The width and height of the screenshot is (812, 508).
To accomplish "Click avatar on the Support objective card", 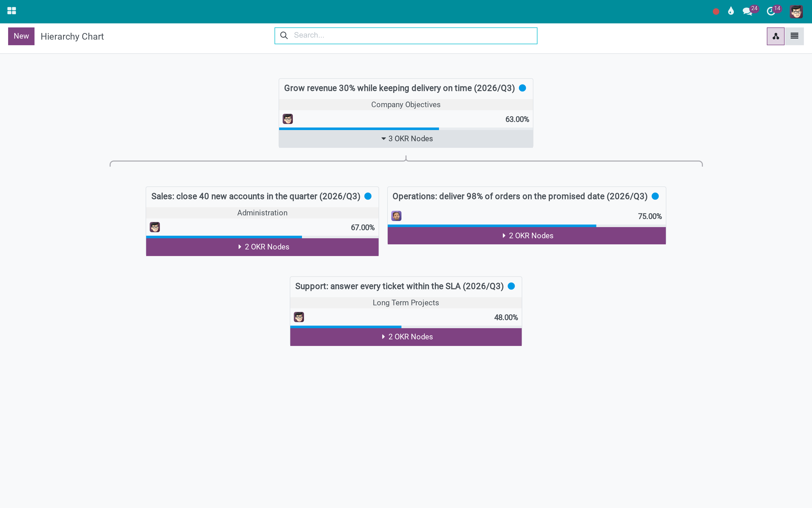I will (299, 317).
